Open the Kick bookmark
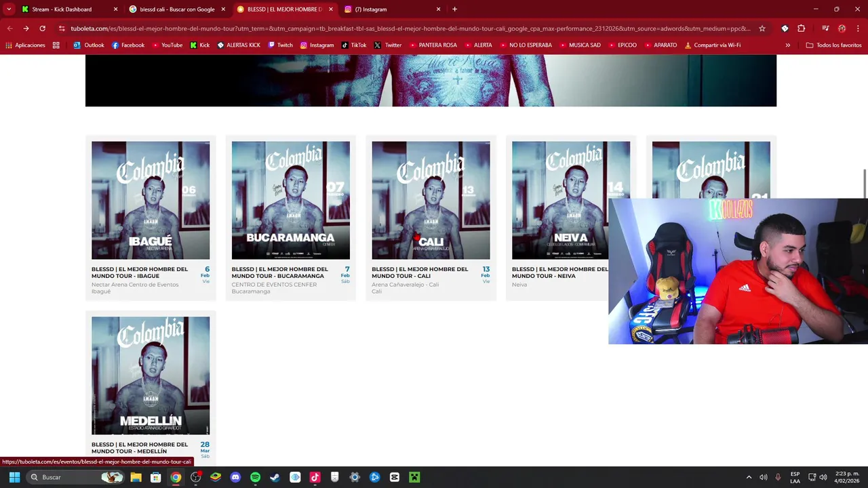The width and height of the screenshot is (868, 488). click(199, 45)
